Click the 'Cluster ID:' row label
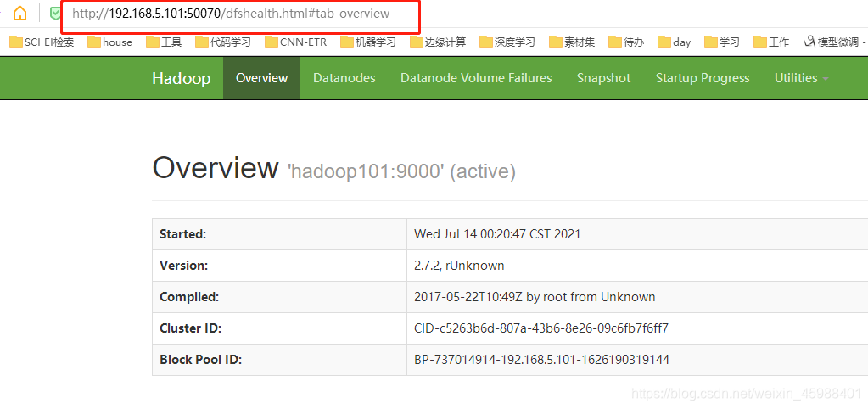The height and width of the screenshot is (409, 868). coord(190,328)
